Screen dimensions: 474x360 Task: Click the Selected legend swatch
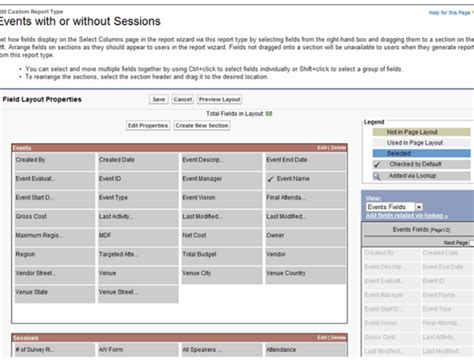click(421, 153)
